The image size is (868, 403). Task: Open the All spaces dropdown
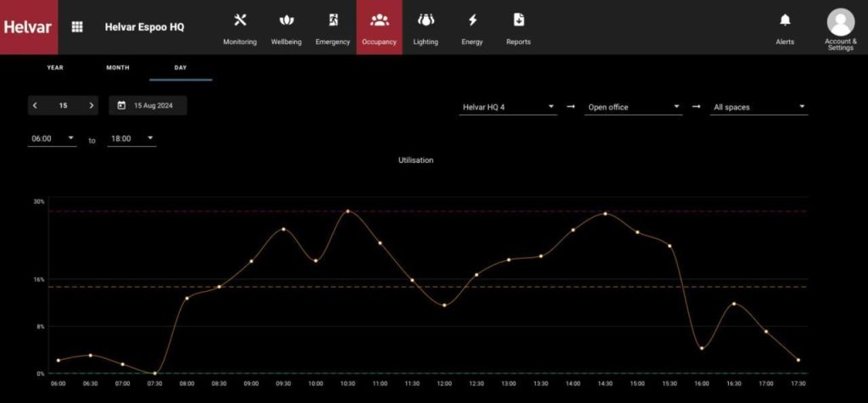(759, 108)
